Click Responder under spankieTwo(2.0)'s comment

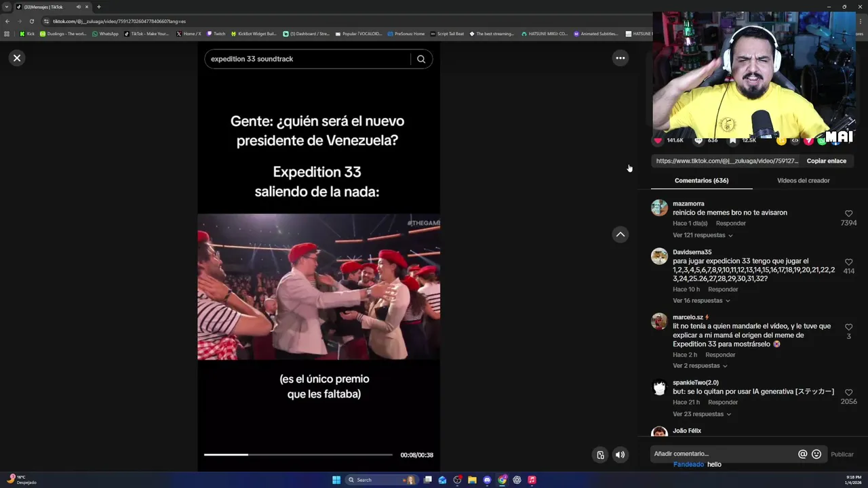tap(723, 402)
